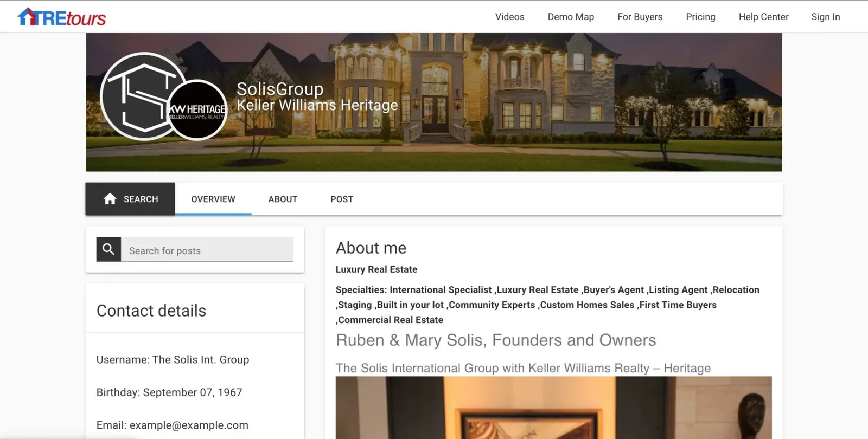The width and height of the screenshot is (868, 439).
Task: Click the KW Heritage circular badge
Action: click(x=196, y=110)
